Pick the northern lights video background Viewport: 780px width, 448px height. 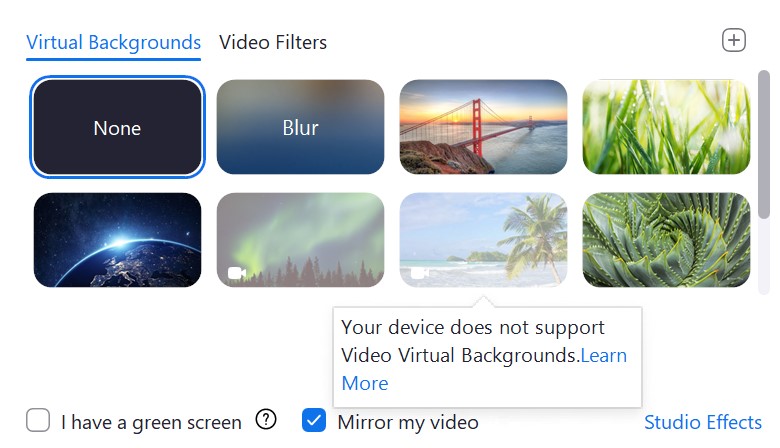[x=300, y=240]
